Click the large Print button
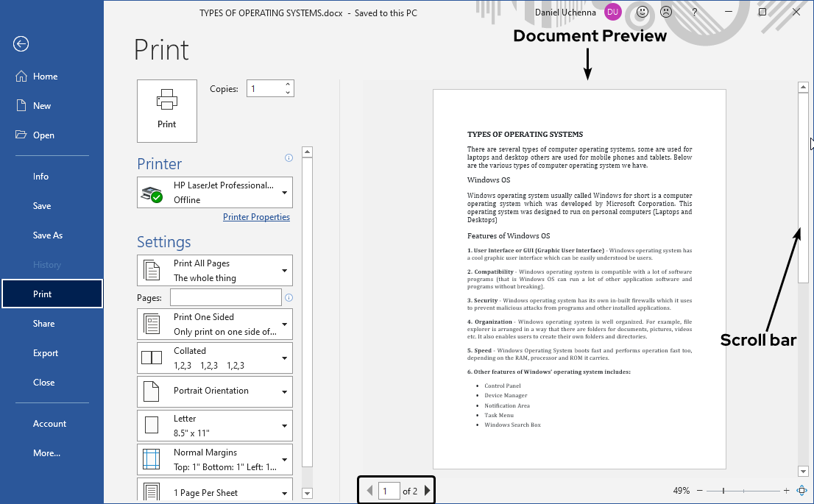The width and height of the screenshot is (814, 504). point(167,111)
